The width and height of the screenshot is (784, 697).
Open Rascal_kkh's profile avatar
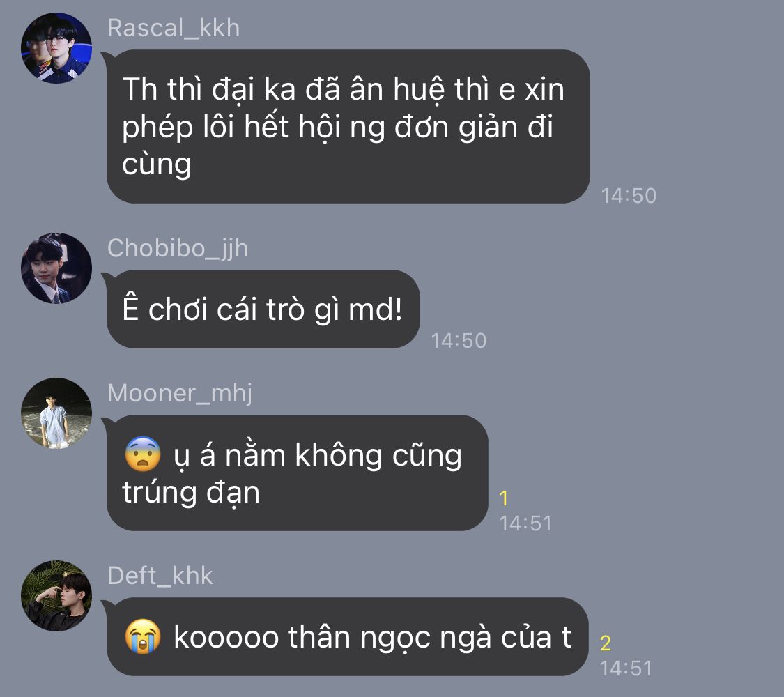[x=56, y=48]
